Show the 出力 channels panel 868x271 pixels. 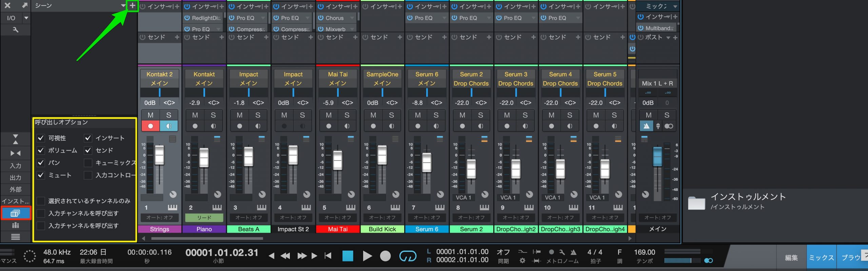click(x=16, y=178)
